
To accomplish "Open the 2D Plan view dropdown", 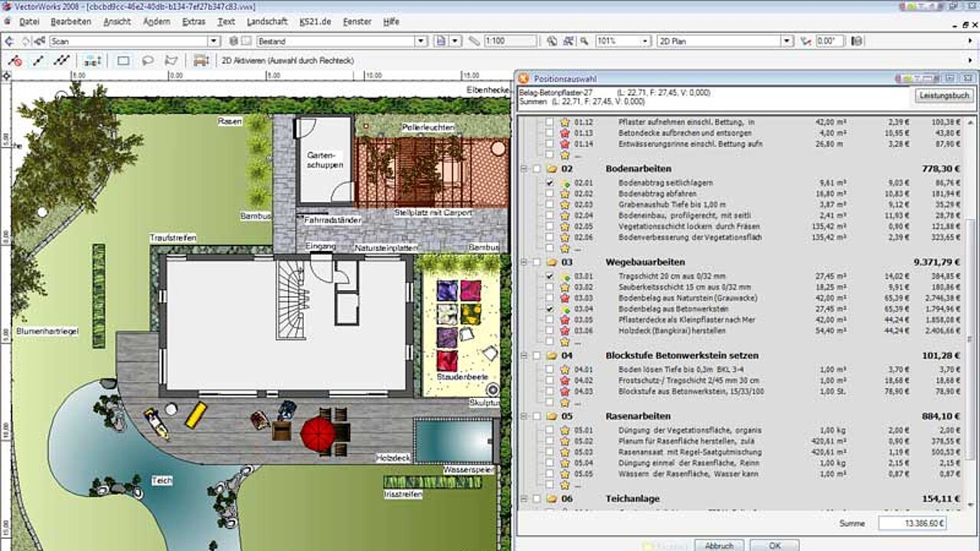I will 787,41.
